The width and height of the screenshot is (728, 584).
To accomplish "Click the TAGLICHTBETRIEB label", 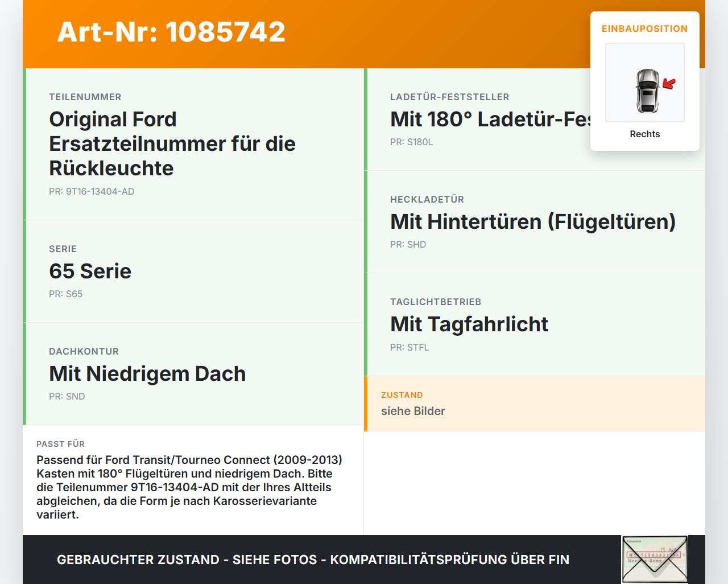I will tap(436, 302).
